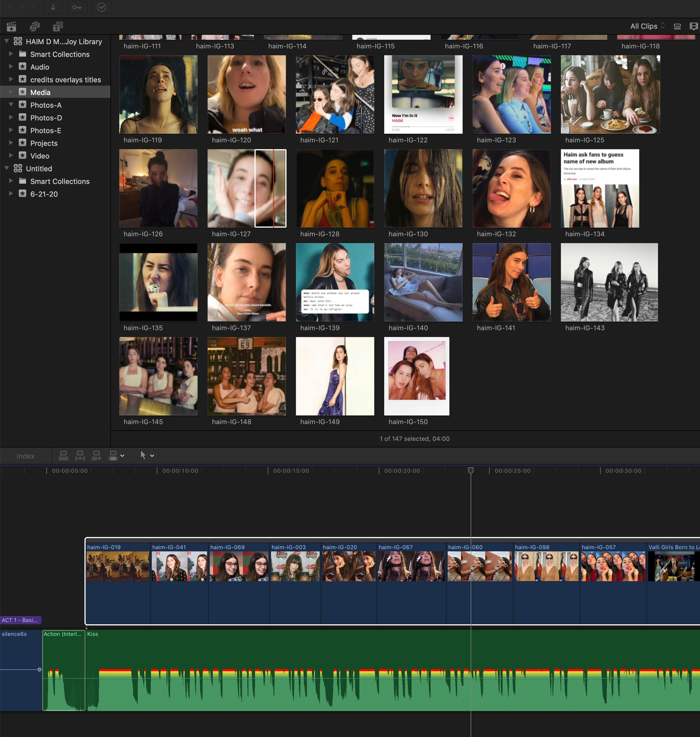Collapse the Photos-A event

[x=11, y=105]
